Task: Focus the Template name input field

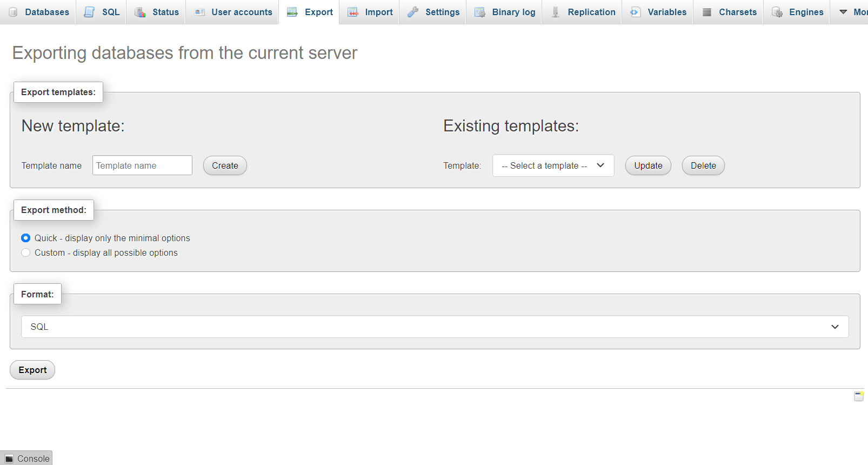Action: pos(142,165)
